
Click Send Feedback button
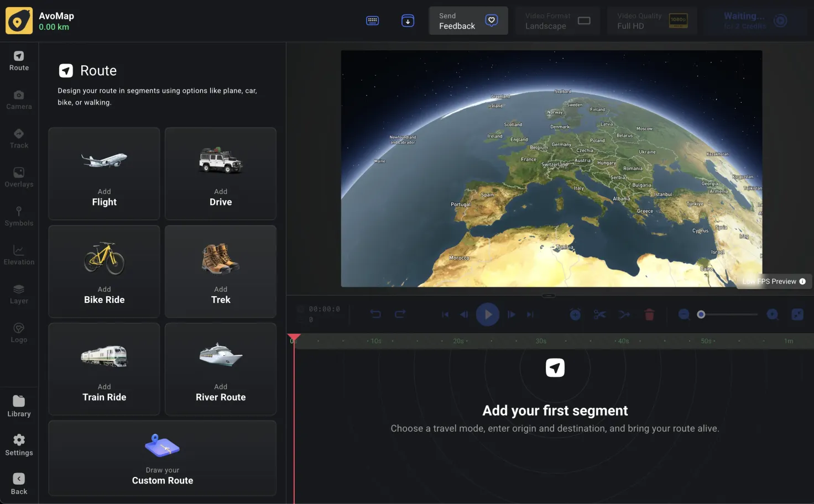pos(468,21)
